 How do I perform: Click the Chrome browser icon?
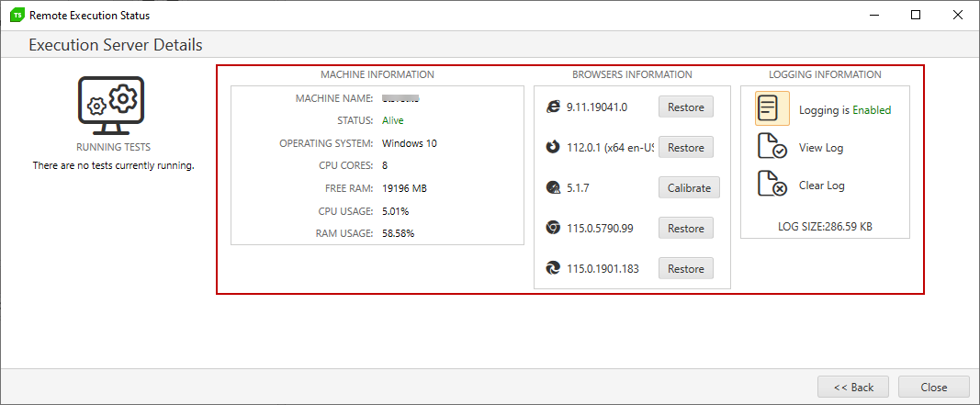[553, 228]
